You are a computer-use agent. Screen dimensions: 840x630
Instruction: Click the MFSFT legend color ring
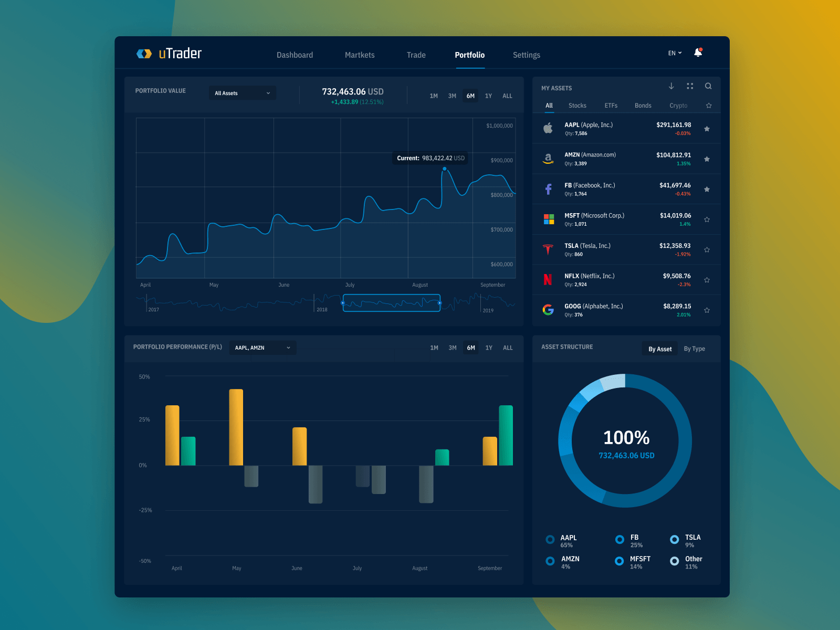(619, 561)
